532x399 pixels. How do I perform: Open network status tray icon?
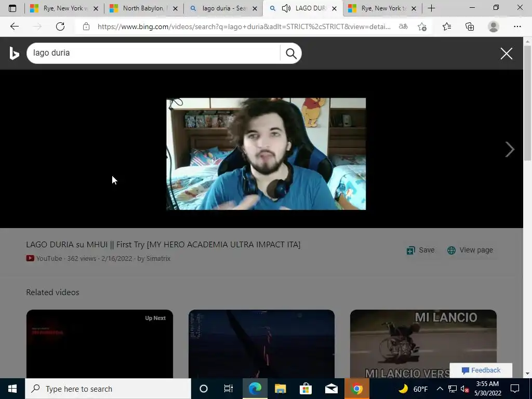coord(453,389)
